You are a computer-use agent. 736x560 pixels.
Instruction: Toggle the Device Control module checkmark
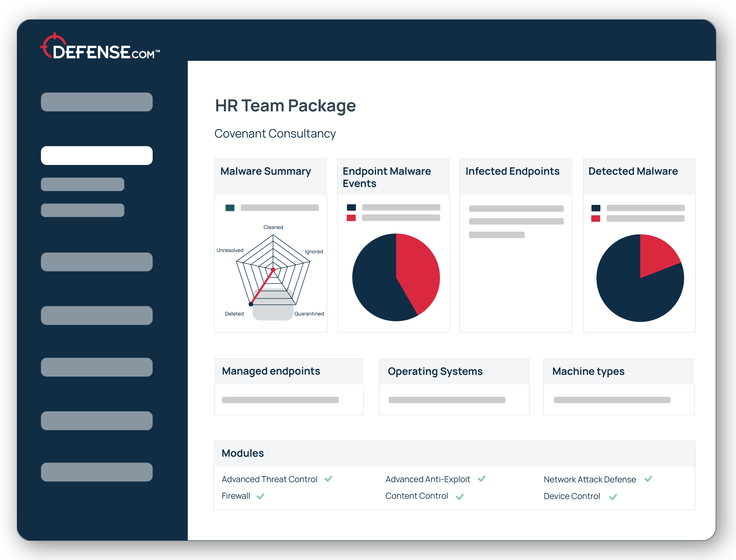(x=613, y=497)
